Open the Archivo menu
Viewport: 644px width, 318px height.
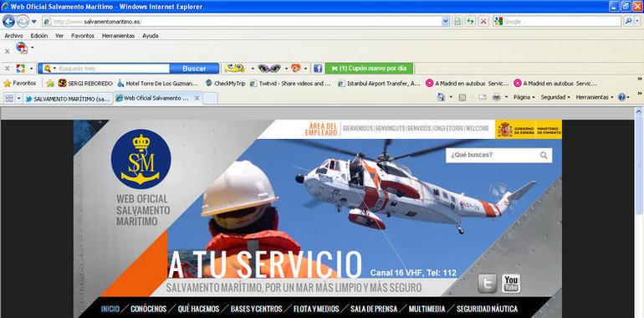[x=13, y=36]
